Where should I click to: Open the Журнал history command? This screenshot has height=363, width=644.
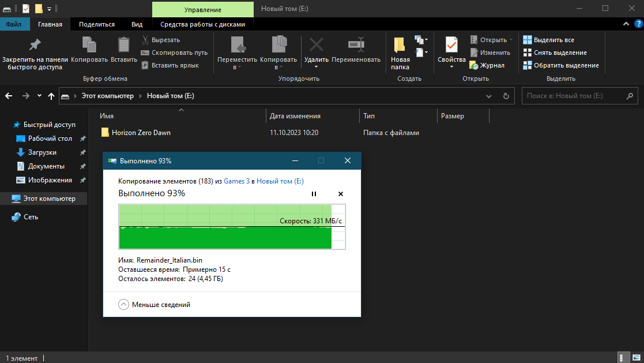(x=487, y=65)
